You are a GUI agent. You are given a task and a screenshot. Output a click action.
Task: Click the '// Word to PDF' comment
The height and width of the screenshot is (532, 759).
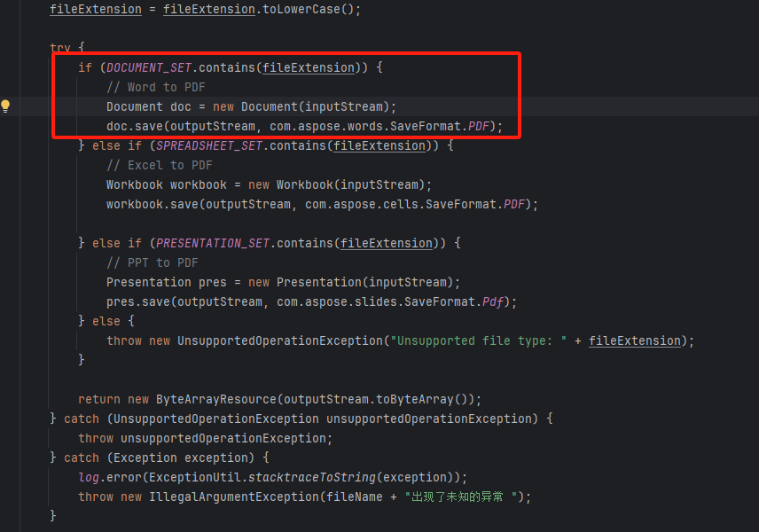point(156,87)
